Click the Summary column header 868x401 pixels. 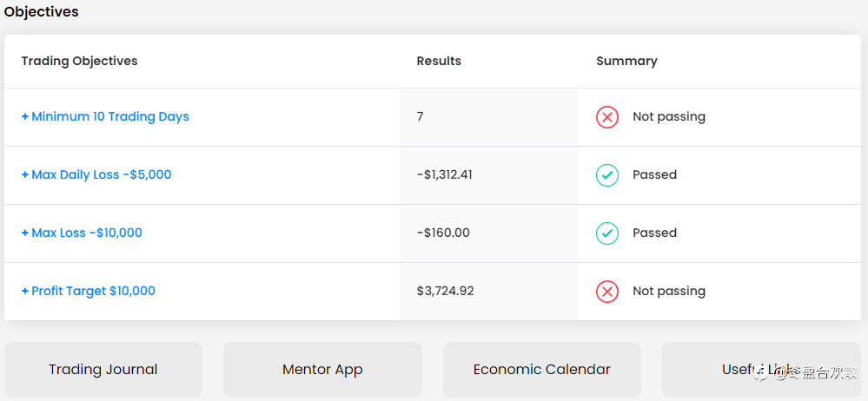click(626, 61)
